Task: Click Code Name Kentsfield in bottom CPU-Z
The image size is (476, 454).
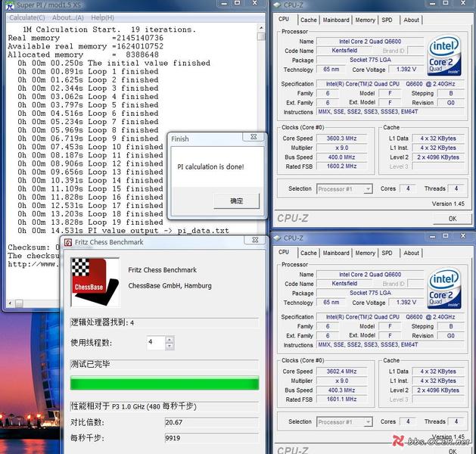Action: (x=344, y=284)
